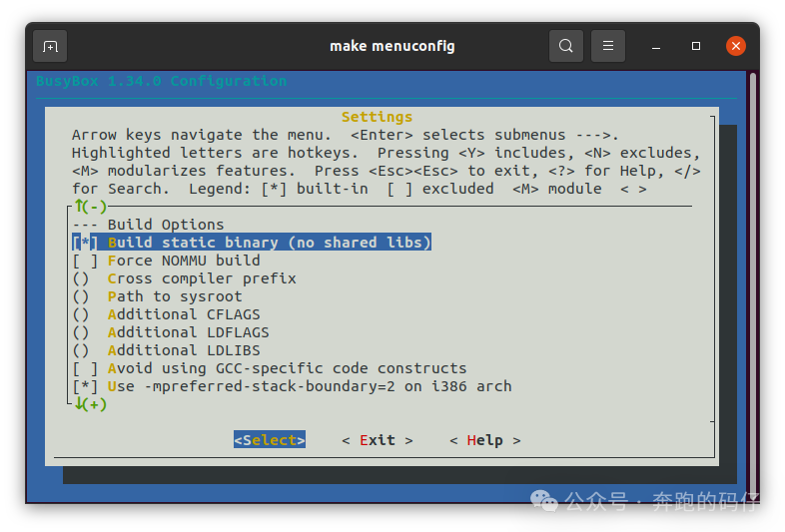The height and width of the screenshot is (532, 785).
Task: Click the Settings menu title
Action: 377,117
